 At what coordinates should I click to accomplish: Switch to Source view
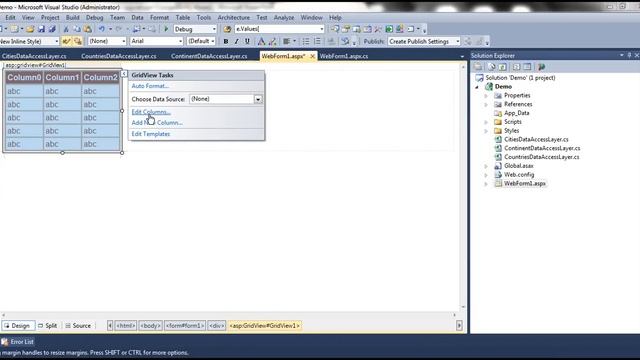point(78,326)
